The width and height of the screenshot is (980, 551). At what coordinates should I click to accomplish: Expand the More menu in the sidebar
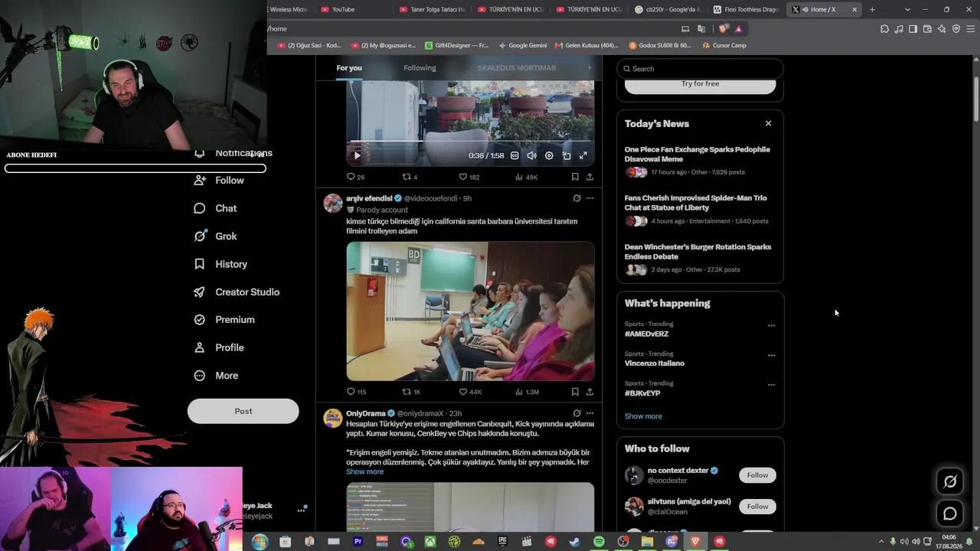(217, 376)
